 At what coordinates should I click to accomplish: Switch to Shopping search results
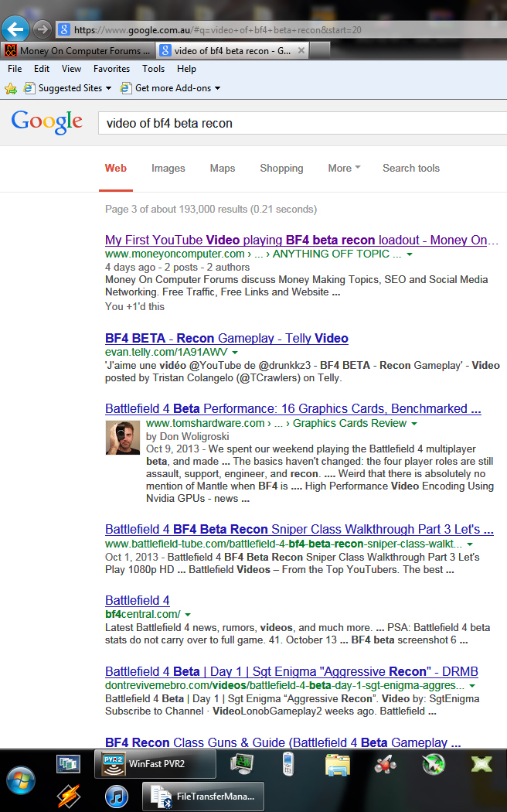click(281, 168)
